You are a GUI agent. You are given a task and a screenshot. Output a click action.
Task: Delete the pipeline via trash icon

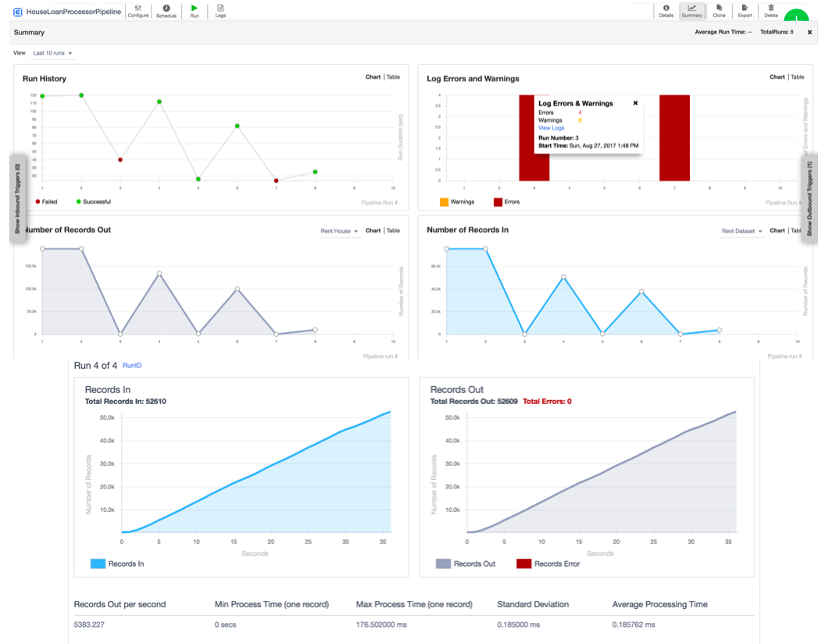pos(771,10)
